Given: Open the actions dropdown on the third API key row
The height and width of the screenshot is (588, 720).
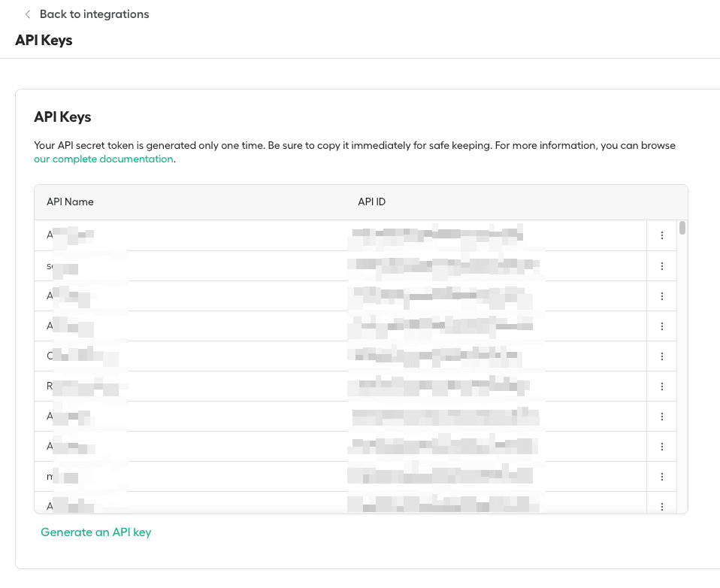Looking at the screenshot, I should pyautogui.click(x=662, y=296).
